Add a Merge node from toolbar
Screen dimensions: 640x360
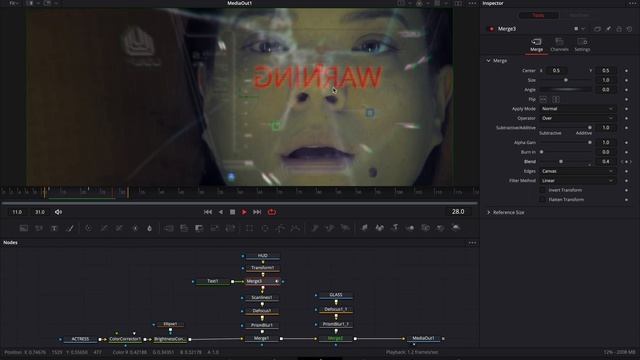pos(169,228)
